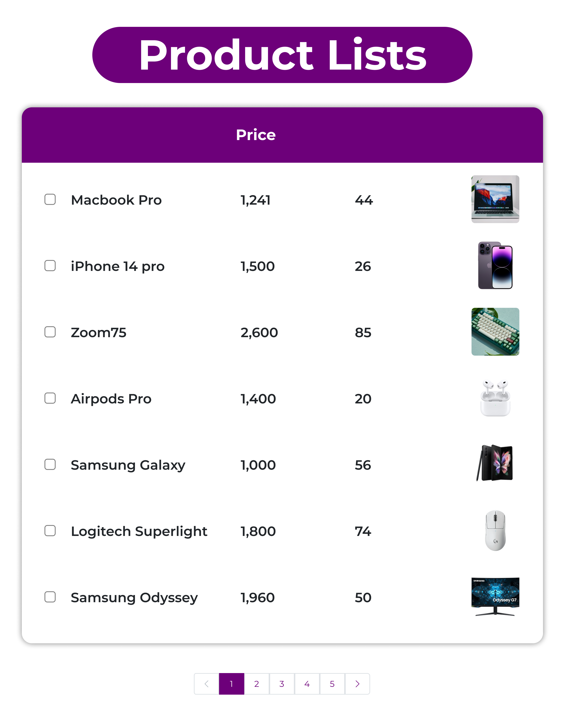The height and width of the screenshot is (728, 564).
Task: Select the iPhone 14 pro checkbox
Action: click(50, 266)
